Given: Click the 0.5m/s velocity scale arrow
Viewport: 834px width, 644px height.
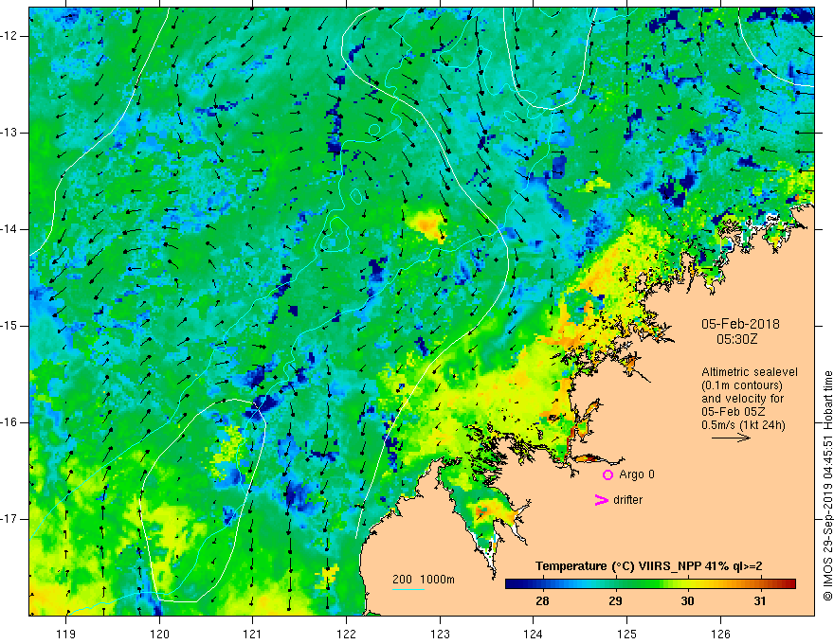Looking at the screenshot, I should 731,438.
